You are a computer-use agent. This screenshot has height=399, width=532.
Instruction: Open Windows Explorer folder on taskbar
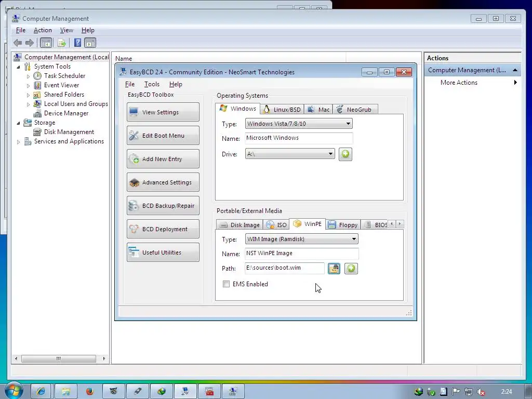[x=65, y=392]
